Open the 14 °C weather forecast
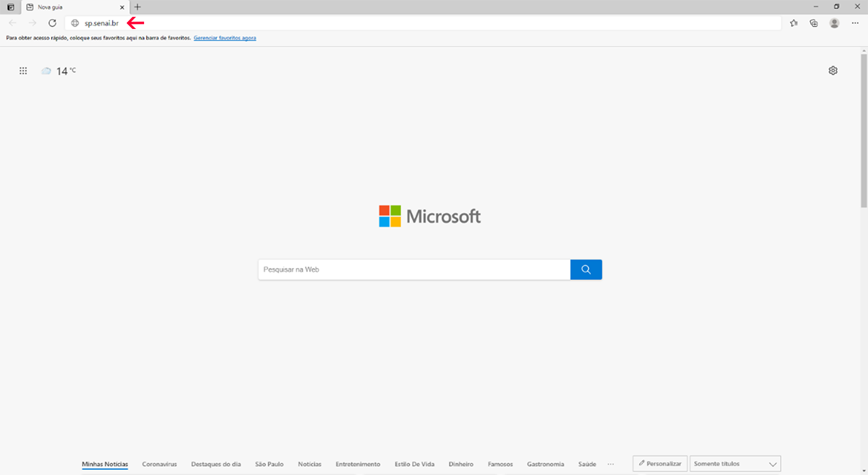Image resolution: width=868 pixels, height=475 pixels. pos(66,71)
